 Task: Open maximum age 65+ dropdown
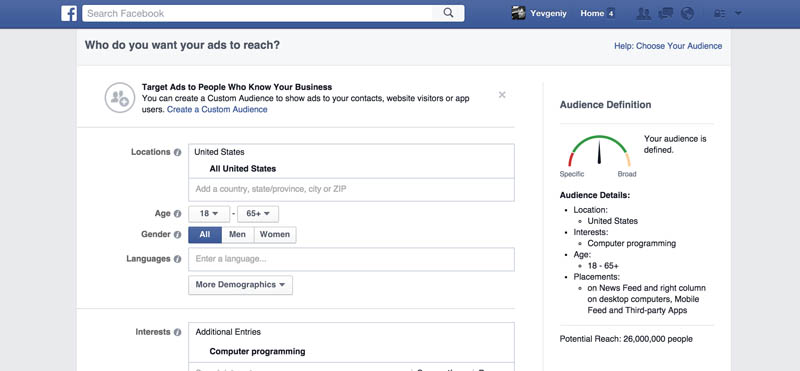(x=258, y=214)
